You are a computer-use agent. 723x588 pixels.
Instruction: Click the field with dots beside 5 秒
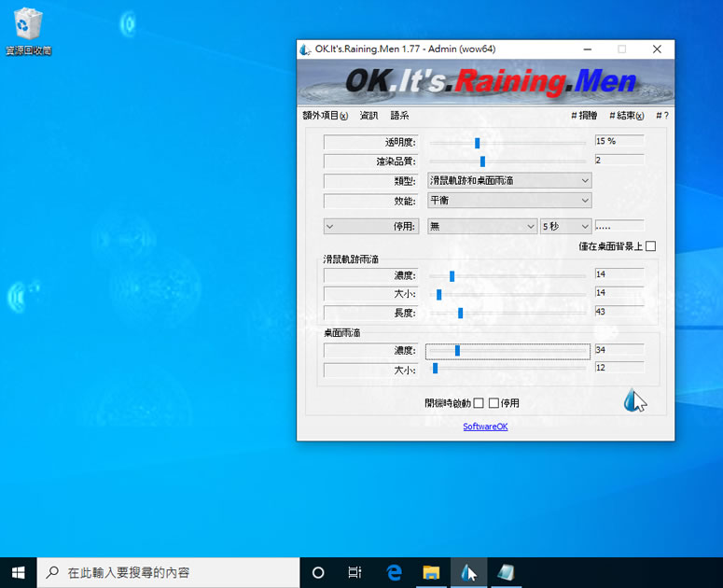pyautogui.click(x=619, y=226)
